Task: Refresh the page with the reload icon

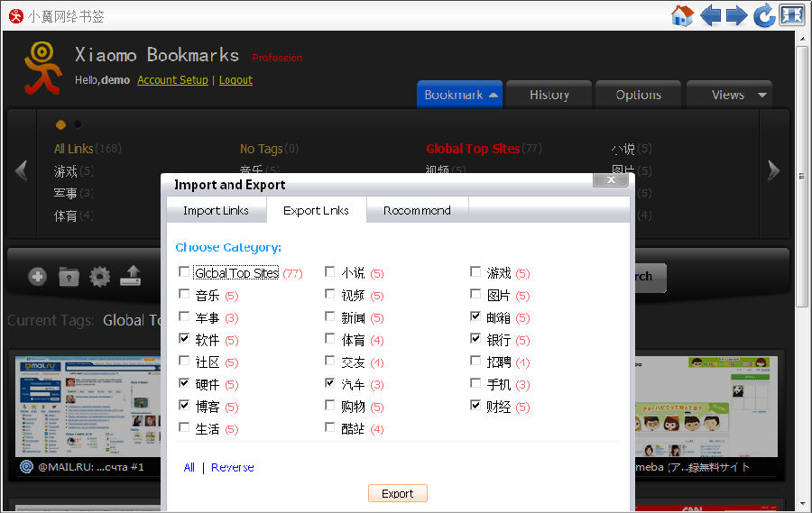Action: [764, 15]
